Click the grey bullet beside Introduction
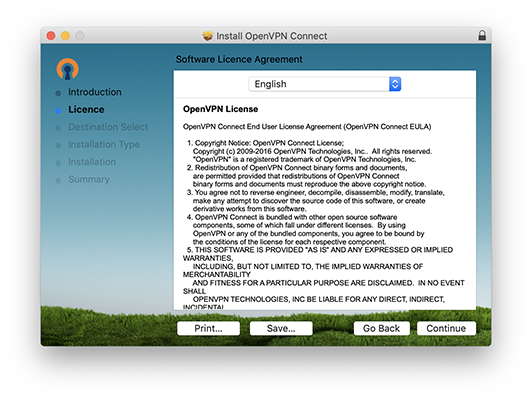Image resolution: width=532 pixels, height=400 pixels. (58, 93)
